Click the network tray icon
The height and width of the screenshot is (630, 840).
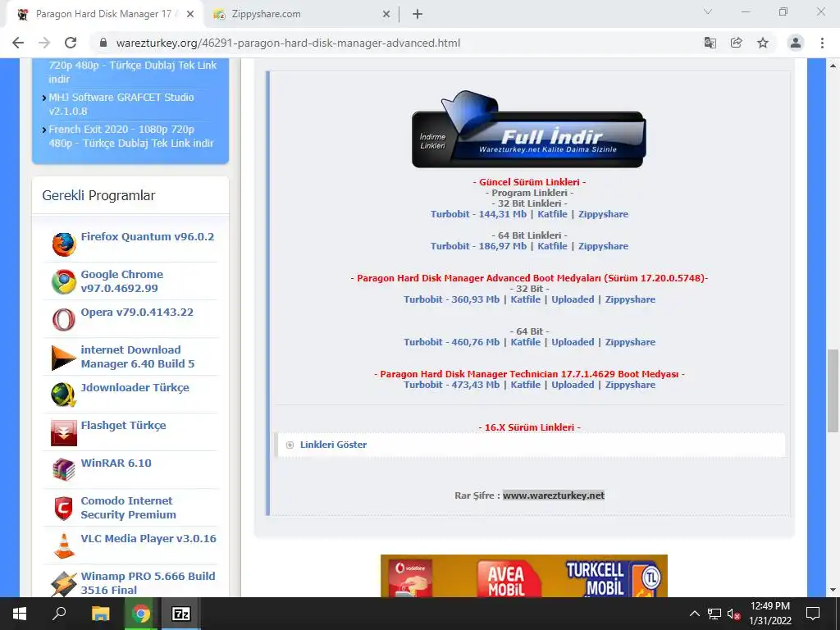[x=714, y=614]
